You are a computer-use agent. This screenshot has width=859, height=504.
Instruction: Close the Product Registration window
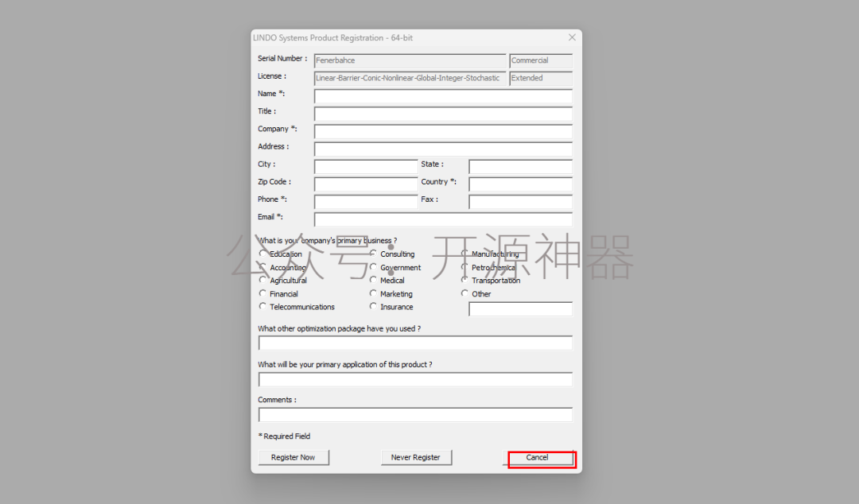(x=572, y=37)
